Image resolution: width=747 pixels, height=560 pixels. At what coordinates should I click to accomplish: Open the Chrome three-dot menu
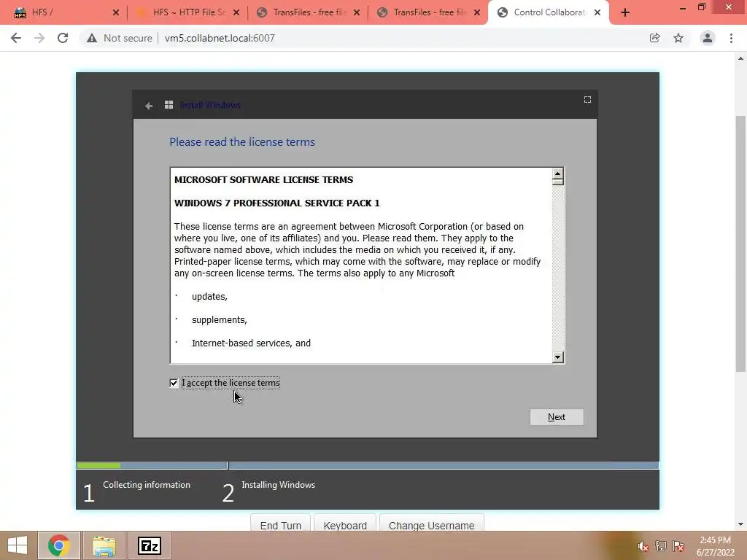pyautogui.click(x=731, y=38)
